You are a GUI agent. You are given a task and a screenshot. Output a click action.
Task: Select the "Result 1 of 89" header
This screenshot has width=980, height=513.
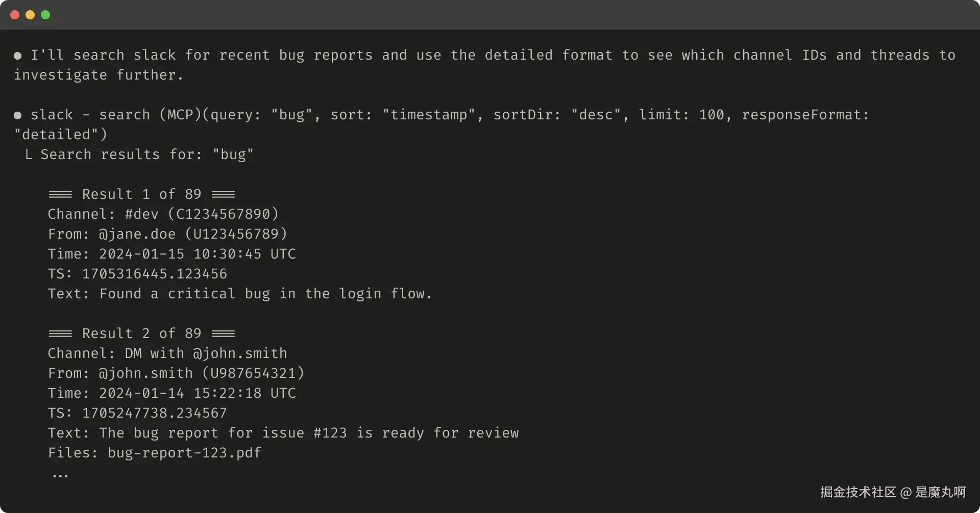(141, 194)
